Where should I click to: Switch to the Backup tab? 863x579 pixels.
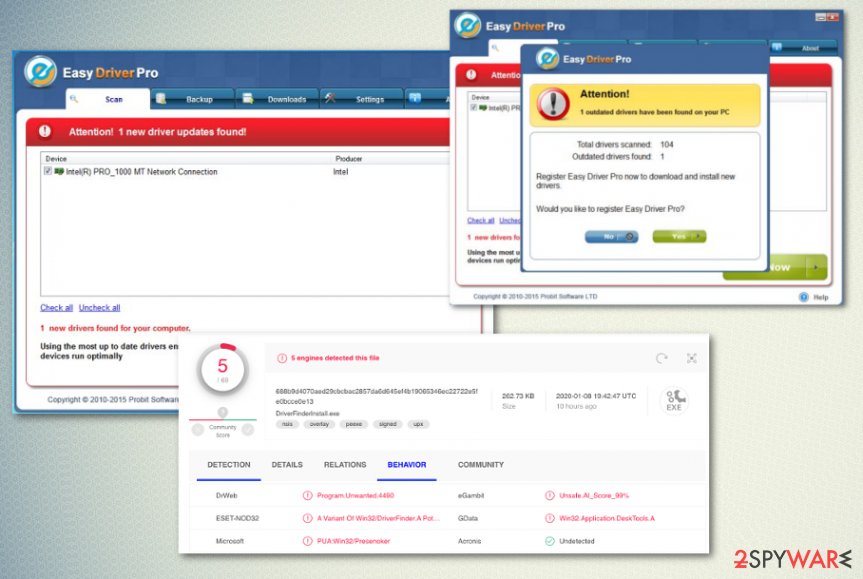tap(192, 99)
